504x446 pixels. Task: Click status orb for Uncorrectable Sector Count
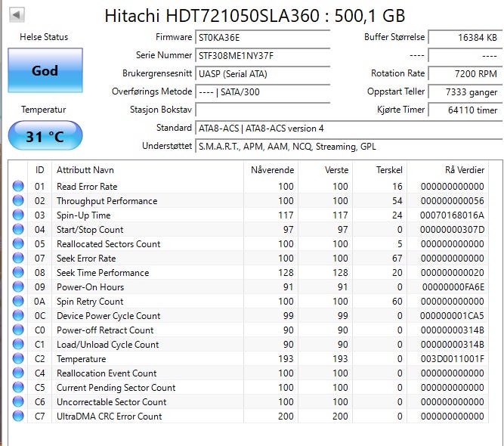(18, 401)
